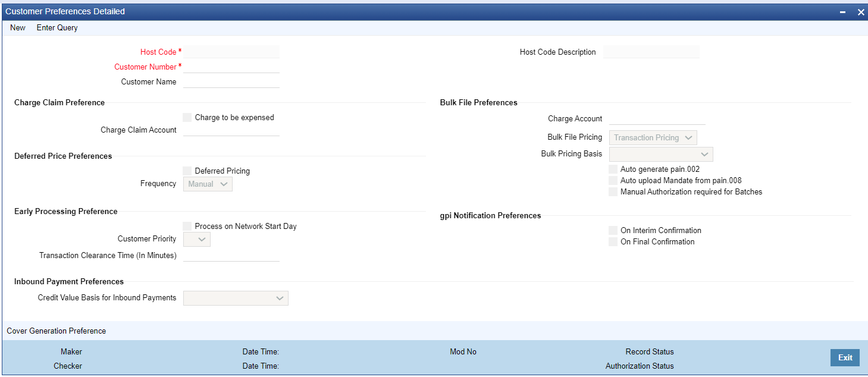Image resolution: width=868 pixels, height=377 pixels.
Task: Click the Charge Claim Account field
Action: [x=231, y=130]
